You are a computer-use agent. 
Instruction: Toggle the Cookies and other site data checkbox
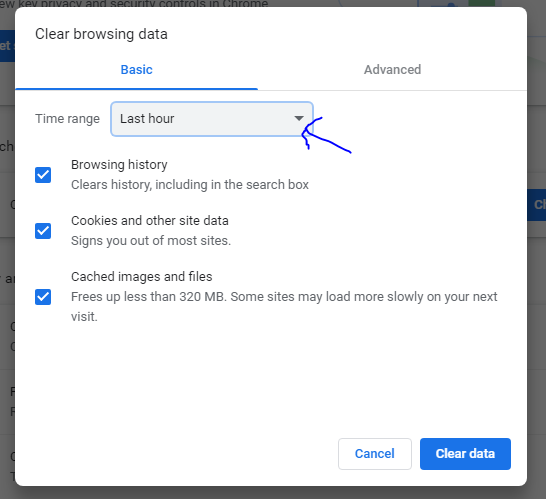point(43,231)
